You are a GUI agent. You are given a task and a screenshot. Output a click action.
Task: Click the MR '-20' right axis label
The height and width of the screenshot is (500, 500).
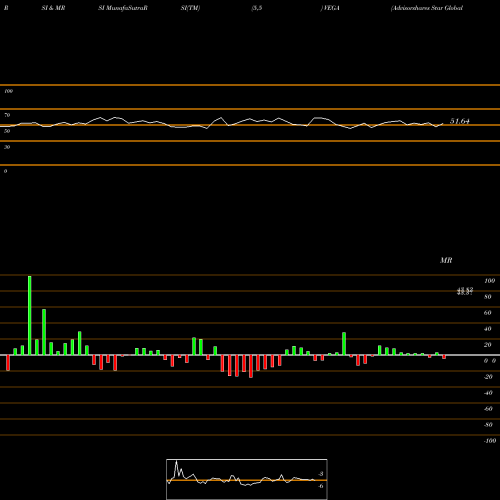(488, 377)
